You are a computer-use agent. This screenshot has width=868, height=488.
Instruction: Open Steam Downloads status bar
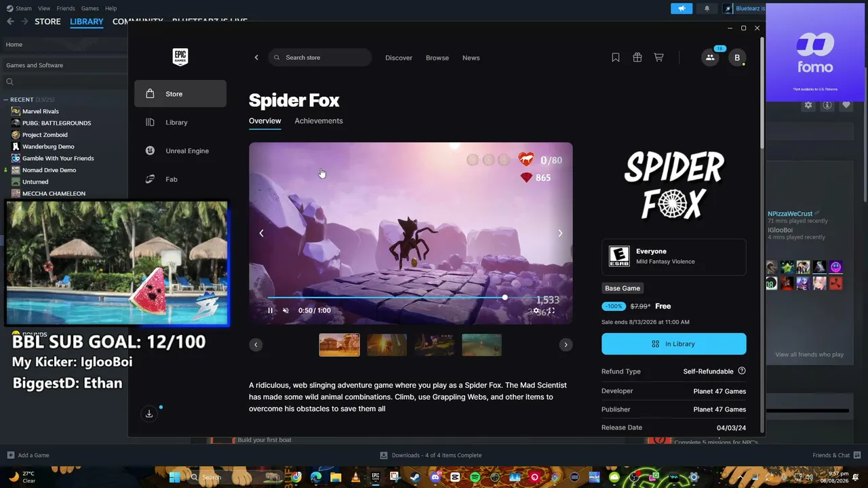click(x=431, y=455)
